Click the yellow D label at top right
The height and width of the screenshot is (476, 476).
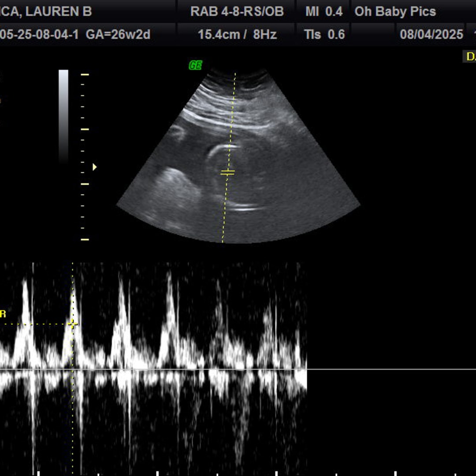point(470,56)
